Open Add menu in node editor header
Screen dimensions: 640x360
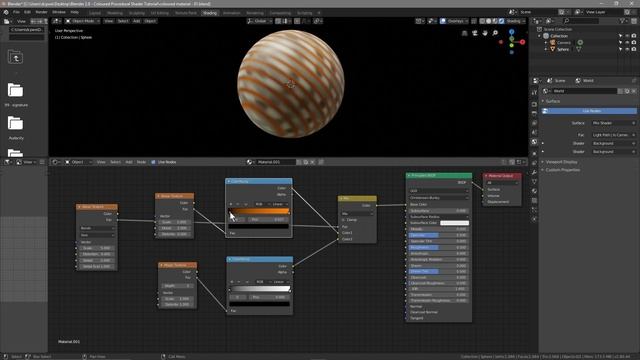click(x=129, y=162)
